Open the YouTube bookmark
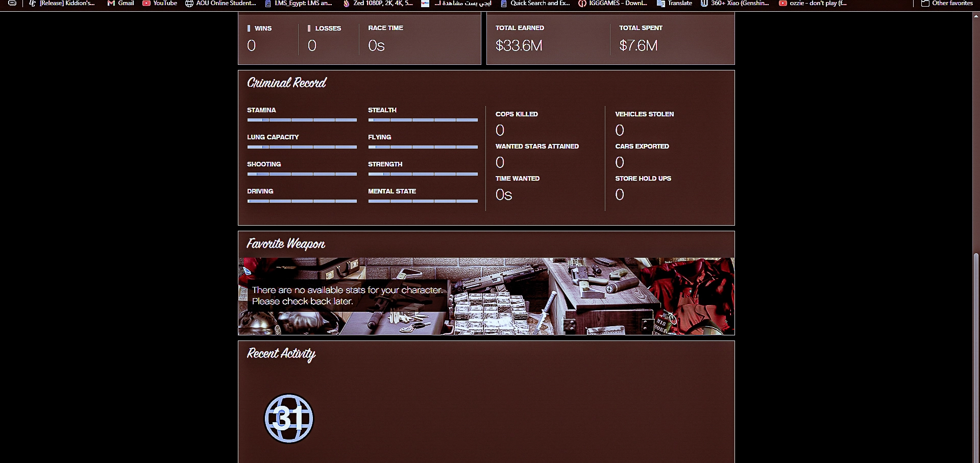 160,3
